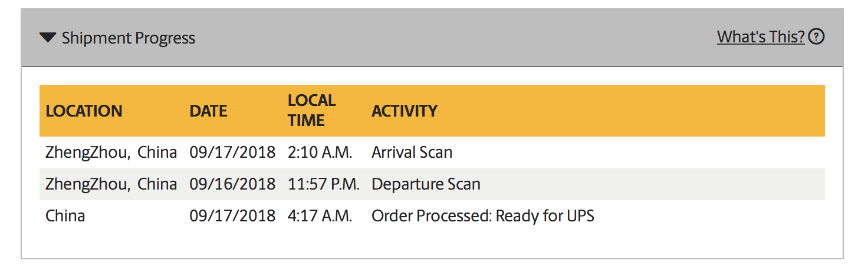Click the LOCAL TIME column header
Image resolution: width=868 pixels, height=272 pixels.
pyautogui.click(x=311, y=110)
